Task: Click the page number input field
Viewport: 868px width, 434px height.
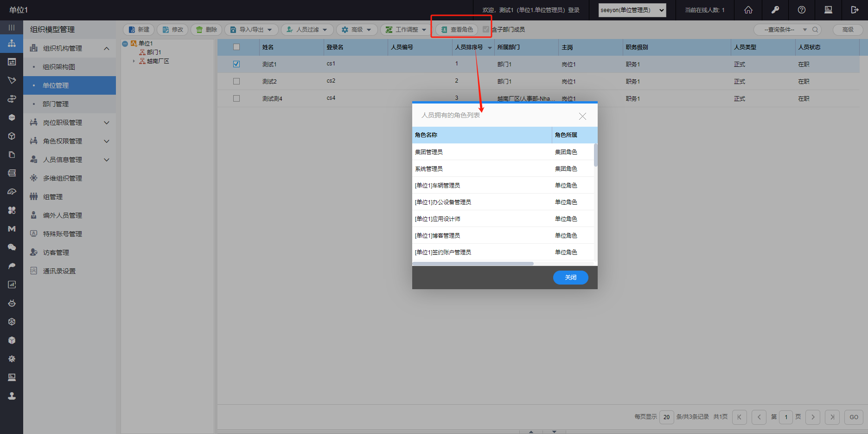Action: [786, 417]
